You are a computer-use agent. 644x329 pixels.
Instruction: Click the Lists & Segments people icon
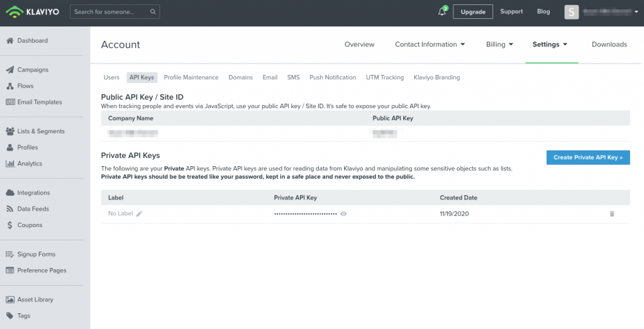click(10, 131)
